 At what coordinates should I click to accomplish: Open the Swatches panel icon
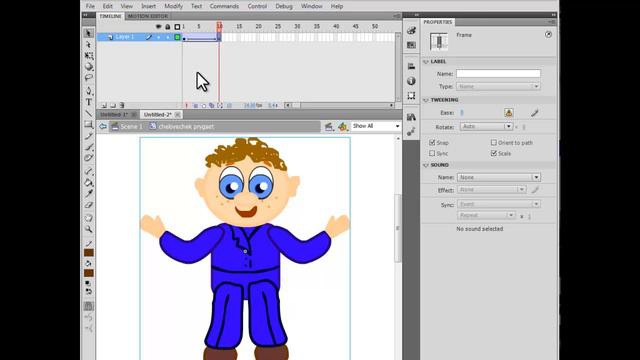coord(411,45)
